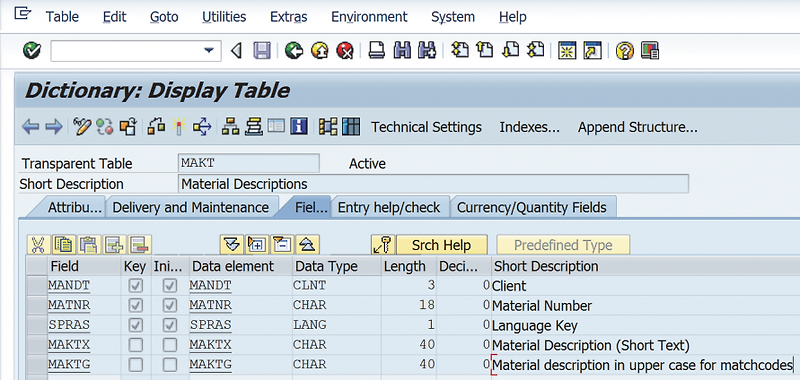
Task: Switch to the Currency/Quantity Fields tab
Action: pos(532,208)
